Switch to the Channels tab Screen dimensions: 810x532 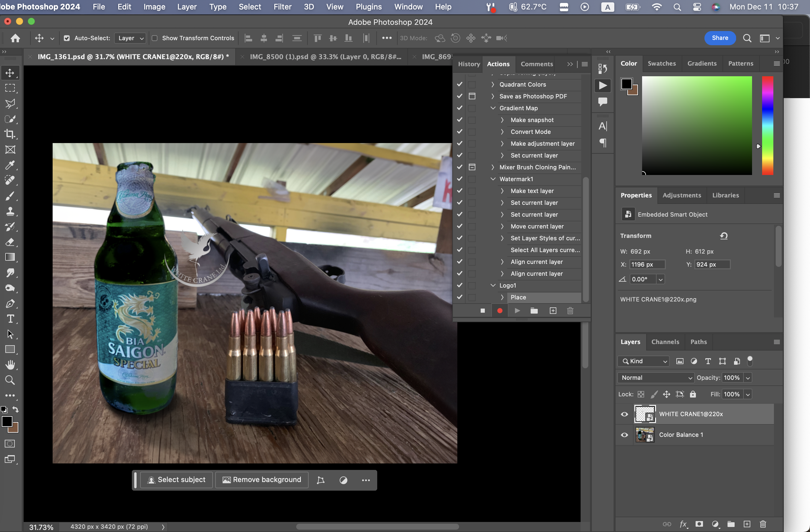[665, 342]
